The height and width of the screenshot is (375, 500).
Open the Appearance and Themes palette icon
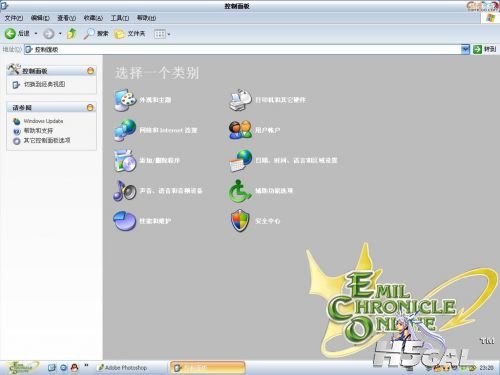click(x=125, y=100)
